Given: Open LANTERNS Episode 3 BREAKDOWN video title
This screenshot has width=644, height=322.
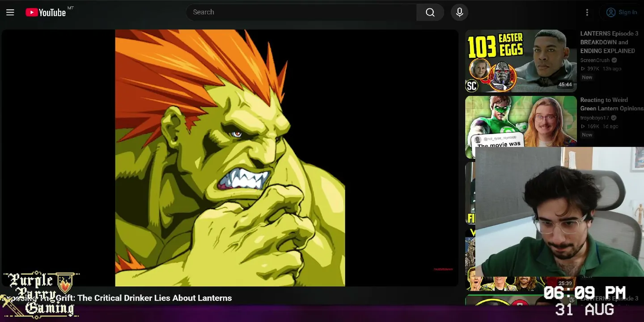Looking at the screenshot, I should 609,42.
